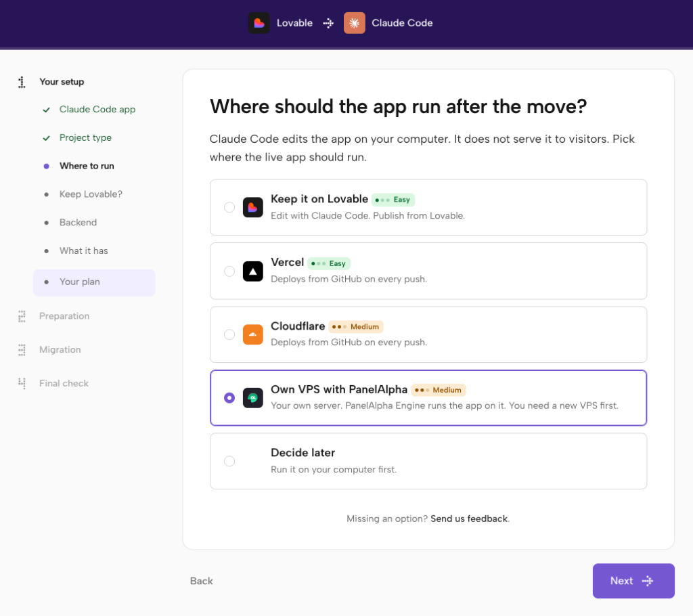Click the Easy badge next to Vercel
Screen dimensions: 693x616
click(x=329, y=263)
